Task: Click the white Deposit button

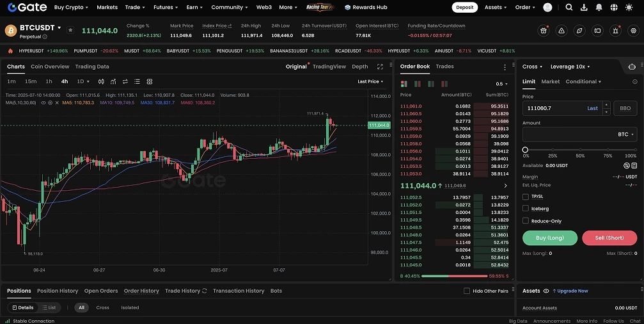Action: click(x=464, y=8)
